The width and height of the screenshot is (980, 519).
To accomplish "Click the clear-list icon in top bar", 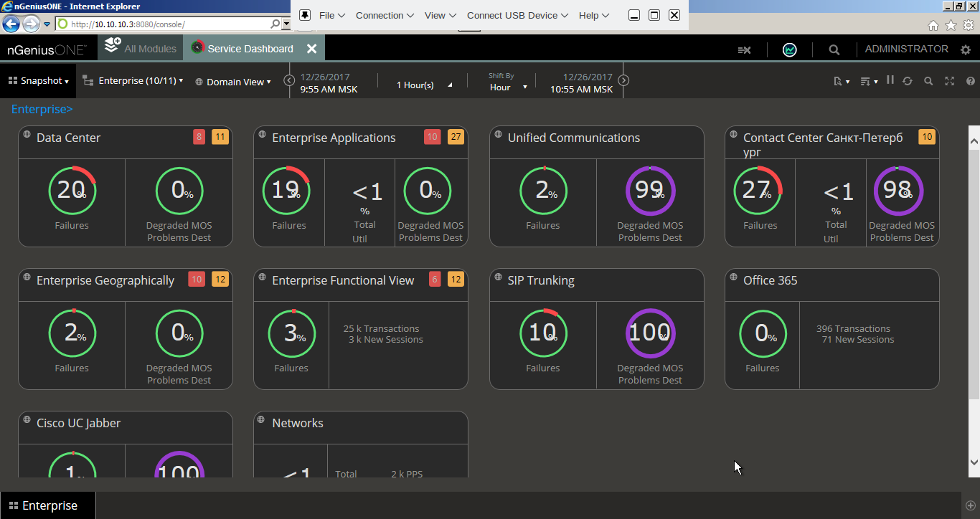I will [x=744, y=50].
